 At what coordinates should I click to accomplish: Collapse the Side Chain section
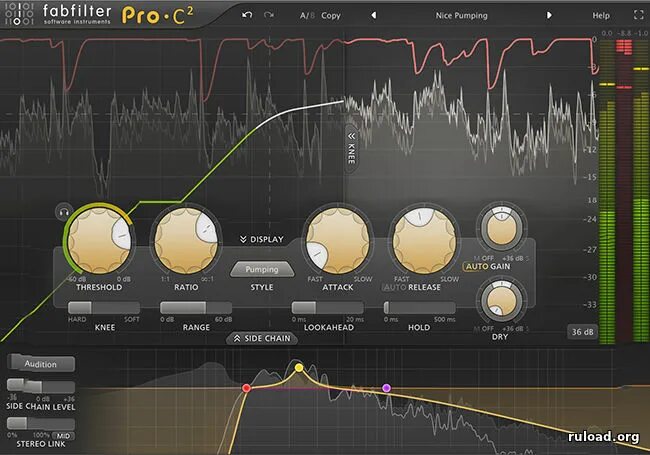click(262, 339)
